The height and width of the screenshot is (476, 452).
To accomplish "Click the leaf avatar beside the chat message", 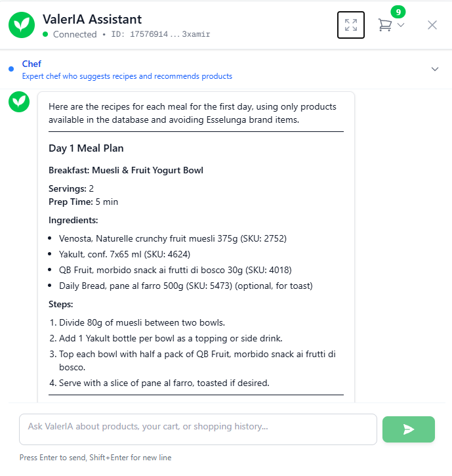I will tap(19, 102).
